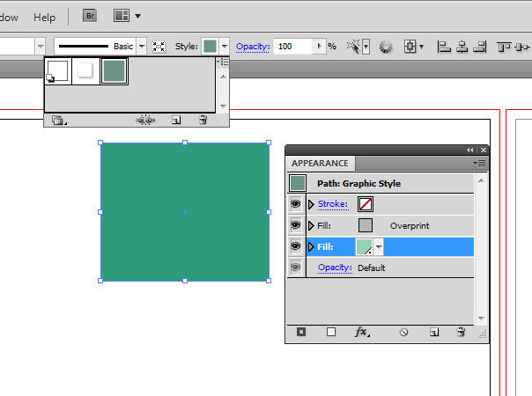The width and height of the screenshot is (532, 396).
Task: Toggle visibility of the Opacity row
Action: [x=296, y=268]
